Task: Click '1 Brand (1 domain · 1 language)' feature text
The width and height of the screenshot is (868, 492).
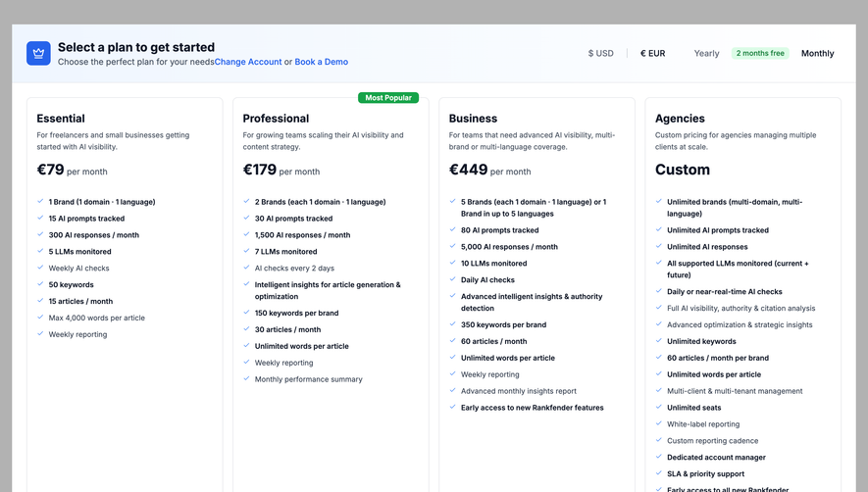Action: coord(102,202)
